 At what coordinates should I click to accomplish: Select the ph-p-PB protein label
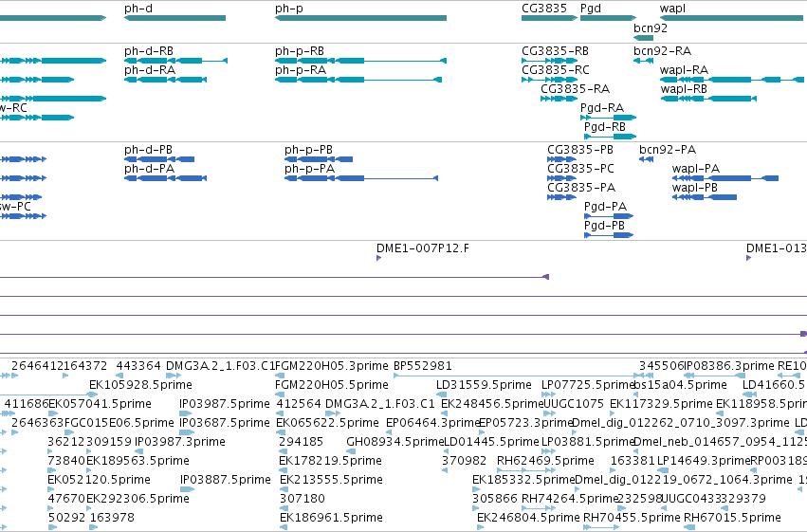coord(309,150)
